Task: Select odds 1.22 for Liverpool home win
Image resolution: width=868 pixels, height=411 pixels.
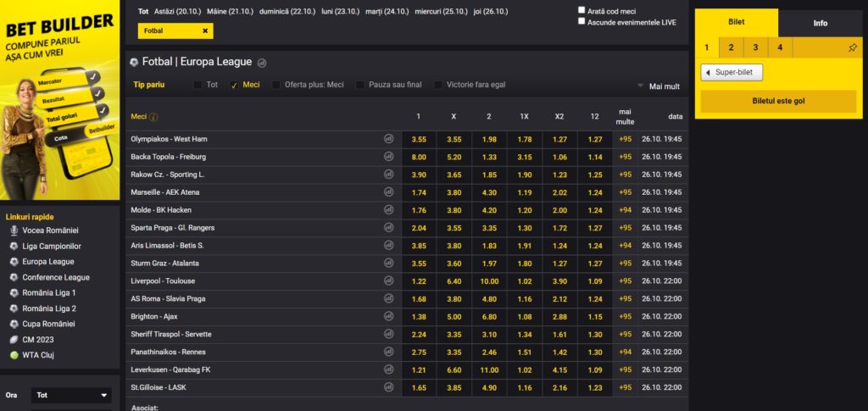Action: [419, 281]
